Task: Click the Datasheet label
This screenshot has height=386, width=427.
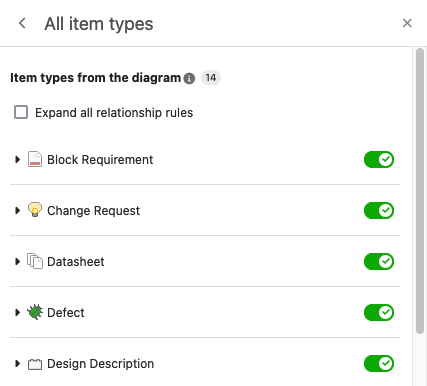Action: [x=76, y=262]
